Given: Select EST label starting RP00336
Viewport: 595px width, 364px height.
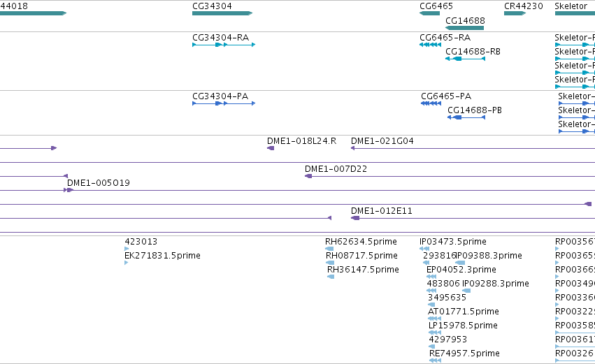Looking at the screenshot, I should (575, 298).
